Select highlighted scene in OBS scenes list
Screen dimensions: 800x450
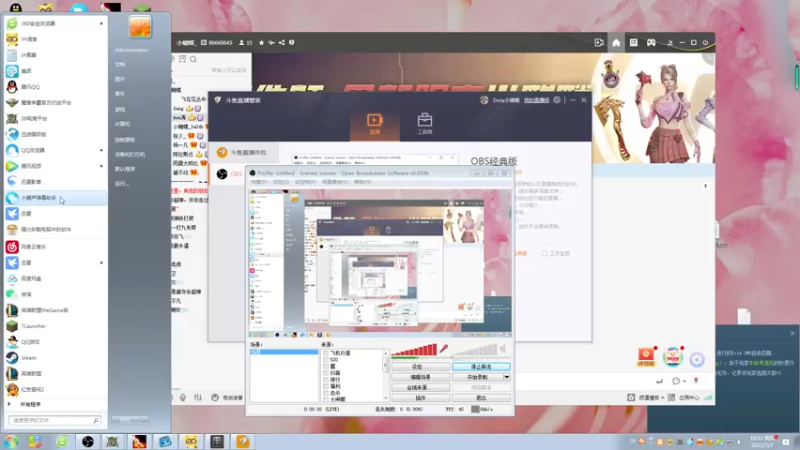click(284, 352)
